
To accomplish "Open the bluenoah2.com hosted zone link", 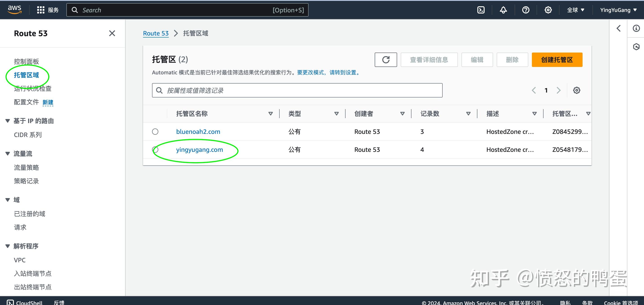I will click(198, 131).
